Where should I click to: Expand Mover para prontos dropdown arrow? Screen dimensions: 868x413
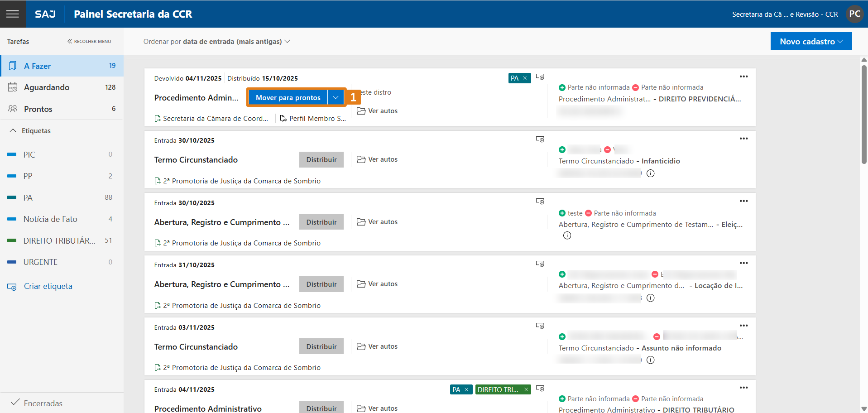pyautogui.click(x=336, y=97)
